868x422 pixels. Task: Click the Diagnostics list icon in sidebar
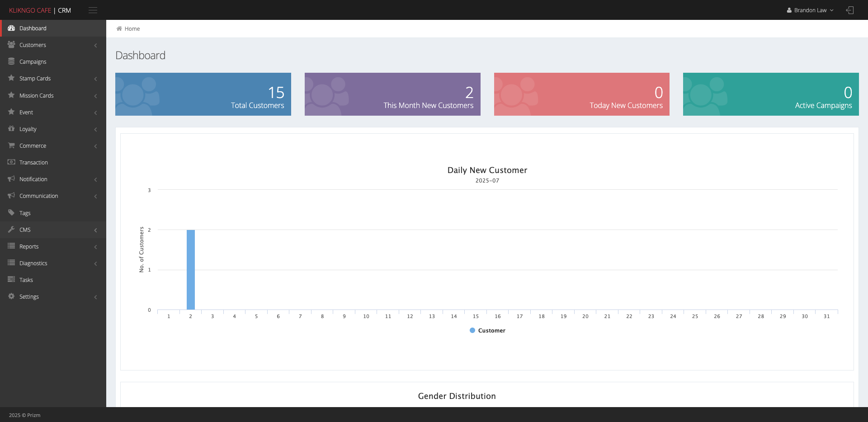[11, 263]
